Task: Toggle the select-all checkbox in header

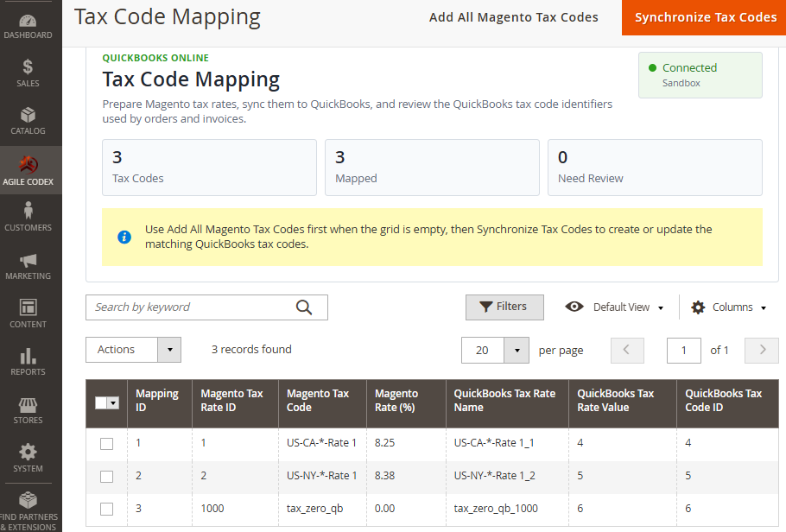Action: point(101,402)
